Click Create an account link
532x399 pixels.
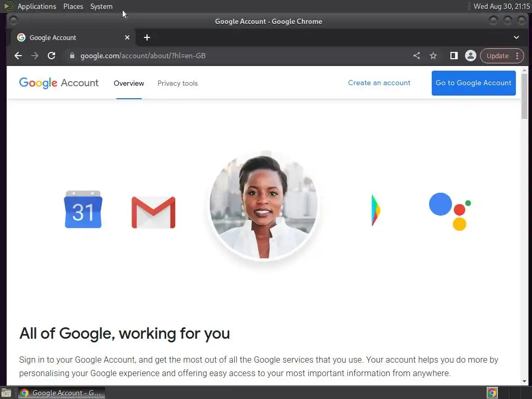[379, 83]
